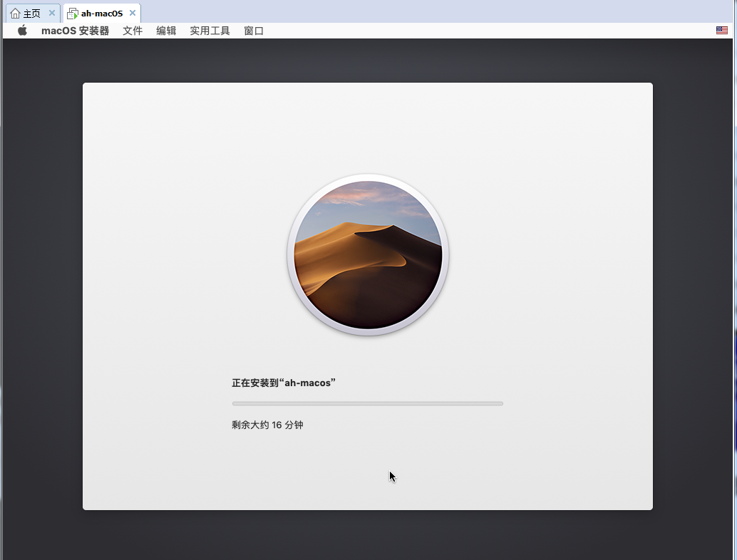Close the 主页 tab
The image size is (737, 560).
51,14
